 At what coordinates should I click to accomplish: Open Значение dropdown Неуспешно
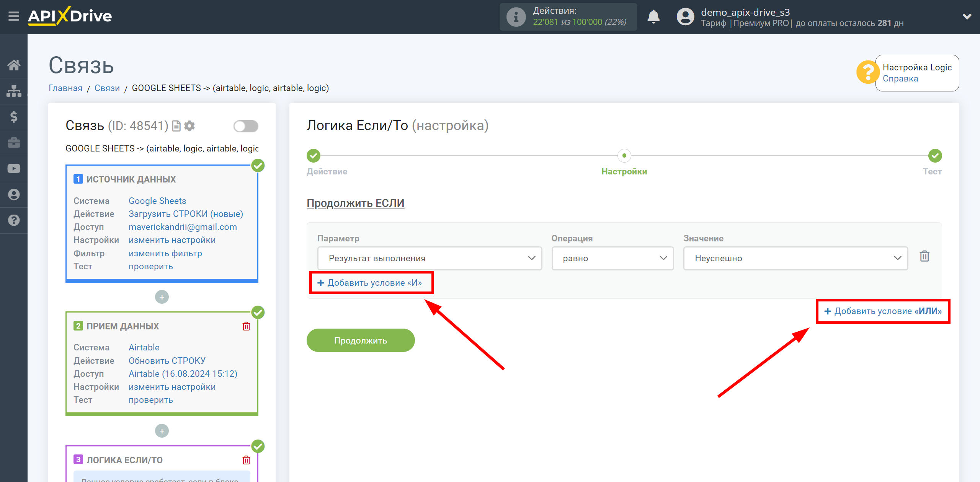(x=795, y=259)
